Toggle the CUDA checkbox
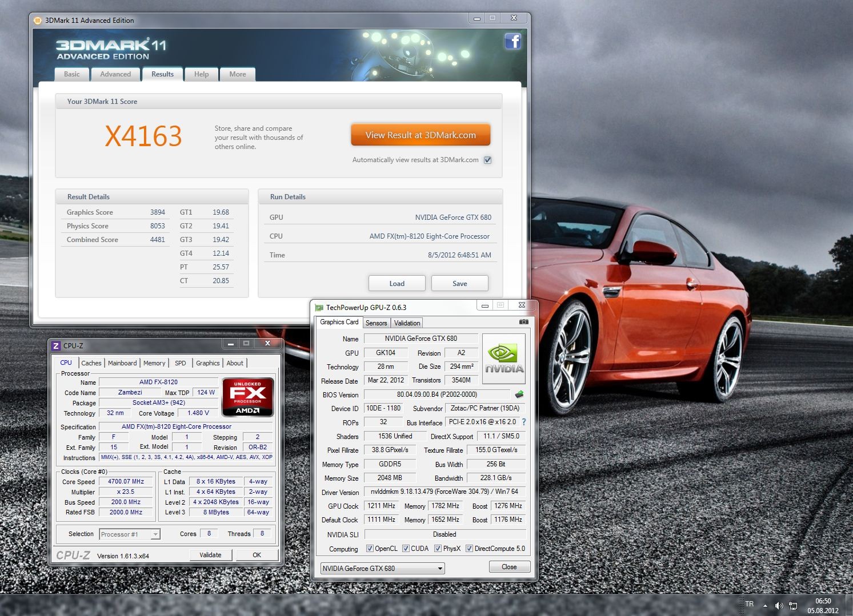This screenshot has width=853, height=616. (x=406, y=549)
